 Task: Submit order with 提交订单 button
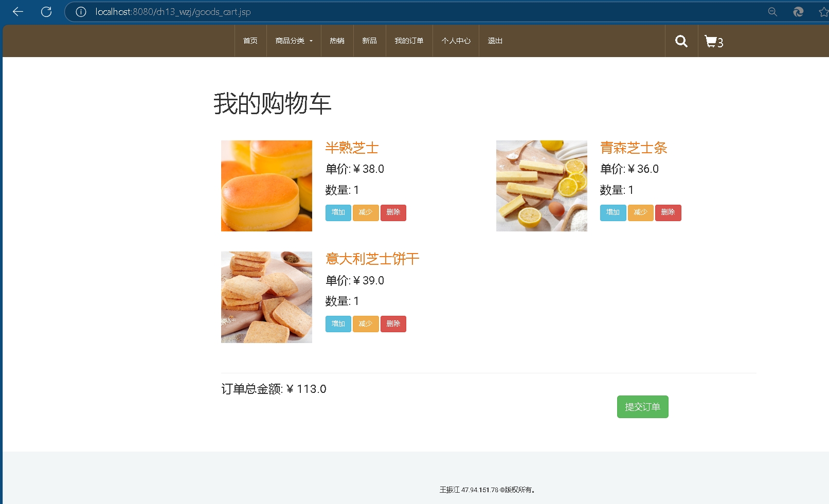pos(642,407)
